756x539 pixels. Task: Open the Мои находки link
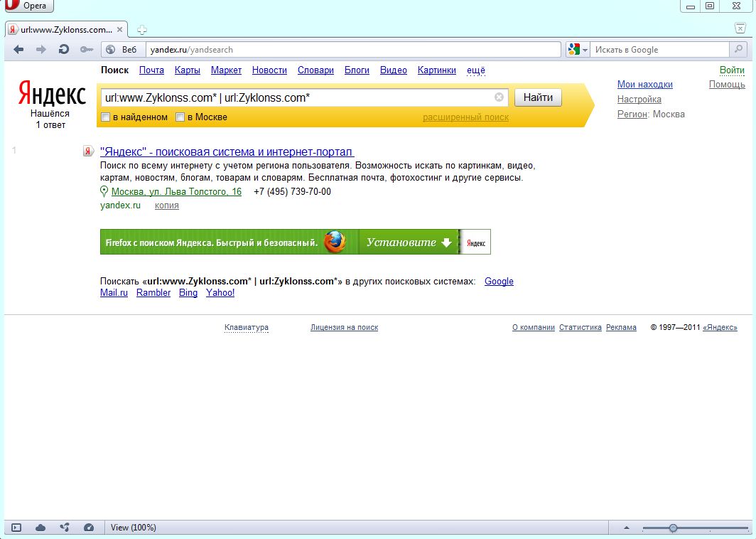point(645,85)
